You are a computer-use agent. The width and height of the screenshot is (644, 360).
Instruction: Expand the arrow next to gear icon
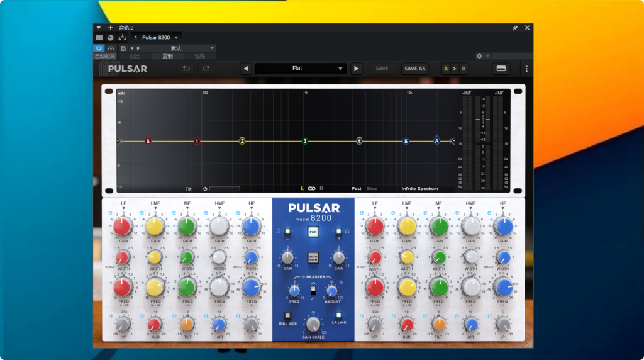487,56
